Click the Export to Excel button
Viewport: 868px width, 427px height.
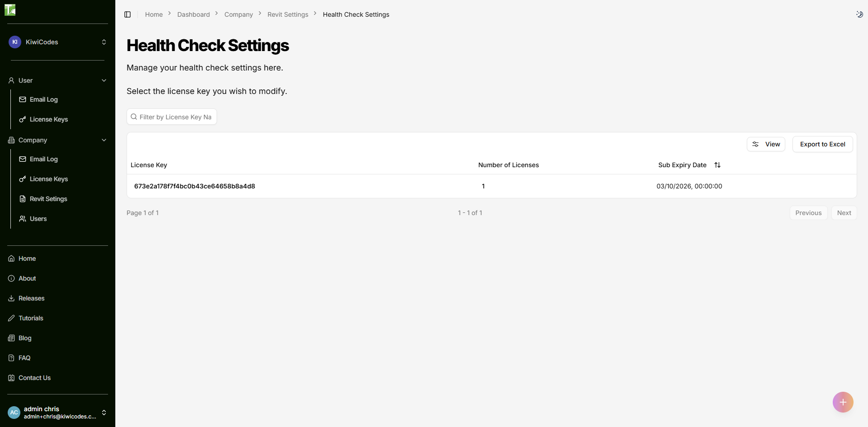click(822, 144)
